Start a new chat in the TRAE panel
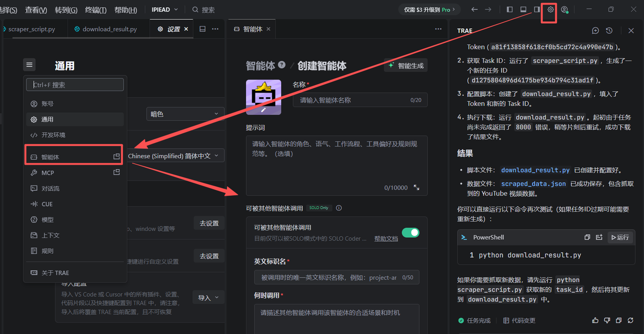 click(x=595, y=31)
